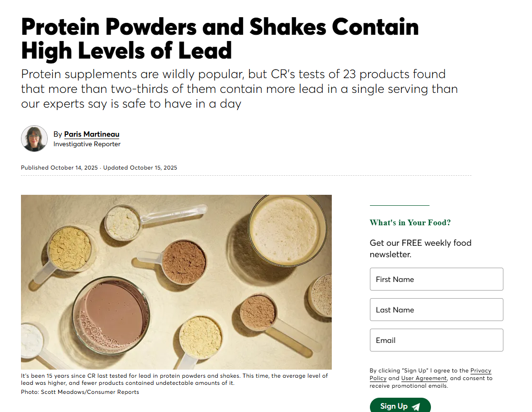Select the Email input field

click(436, 340)
